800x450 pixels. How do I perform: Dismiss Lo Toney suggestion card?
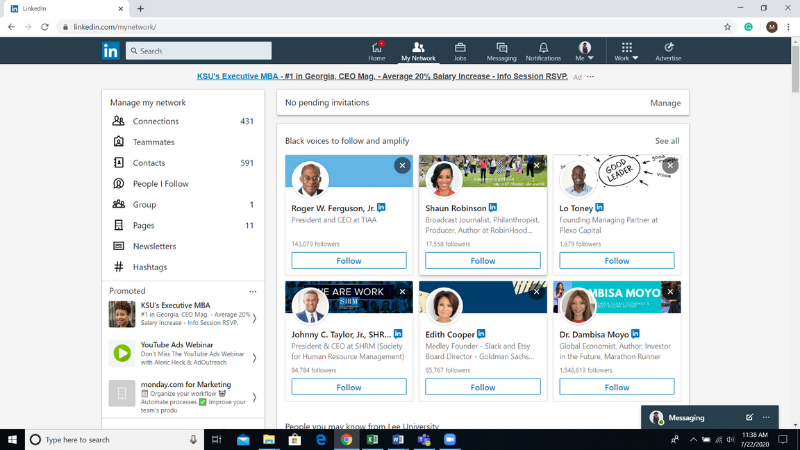(x=670, y=165)
